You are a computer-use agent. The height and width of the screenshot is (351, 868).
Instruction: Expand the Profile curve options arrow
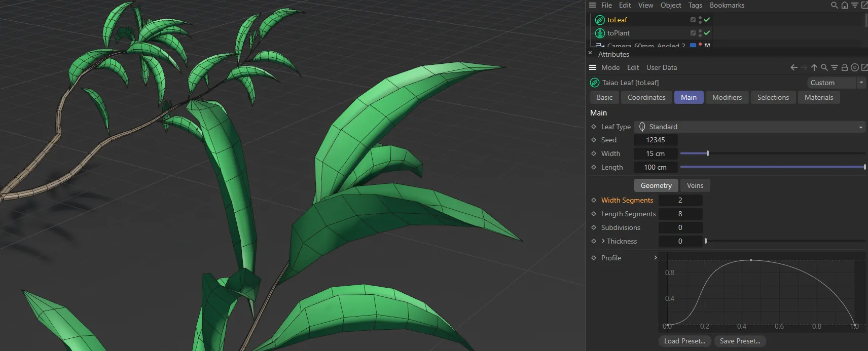656,258
